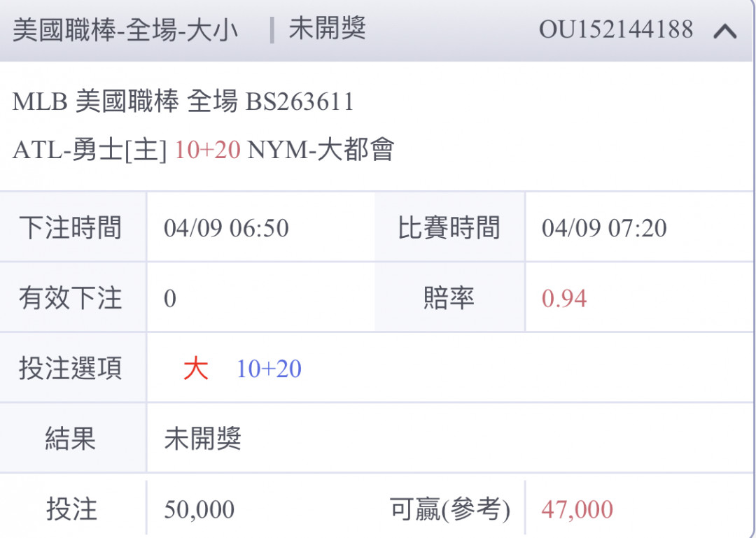This screenshot has height=538, width=756.
Task: Select bet time 04/09 06:50
Action: tap(226, 228)
